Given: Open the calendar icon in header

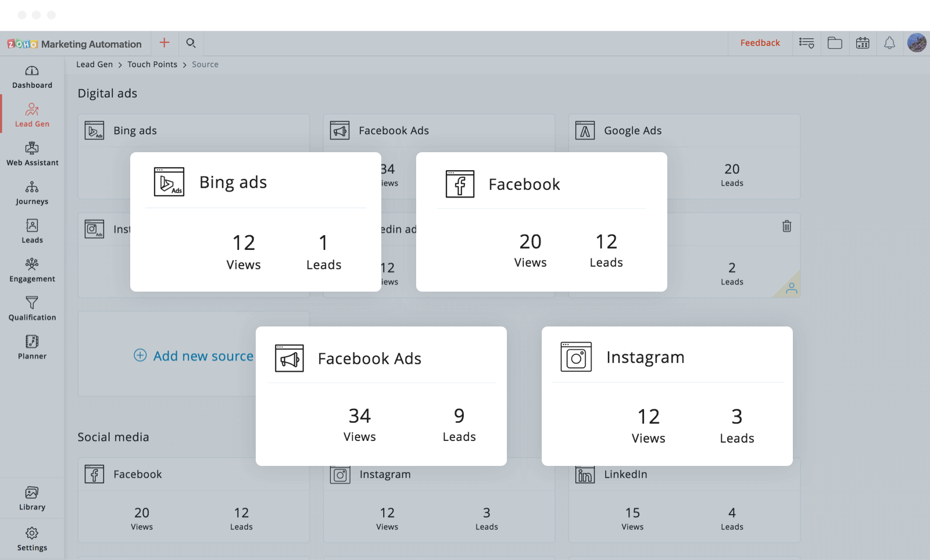Looking at the screenshot, I should [x=863, y=43].
